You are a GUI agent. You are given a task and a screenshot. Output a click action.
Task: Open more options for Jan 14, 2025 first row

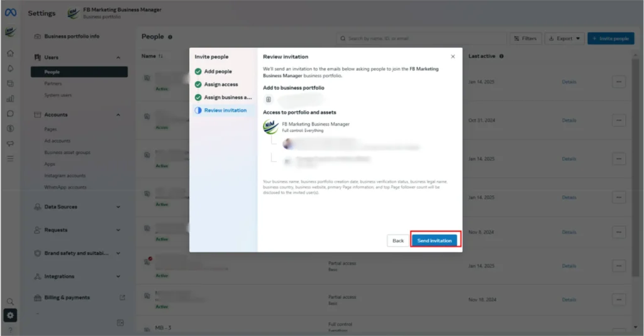(x=619, y=82)
